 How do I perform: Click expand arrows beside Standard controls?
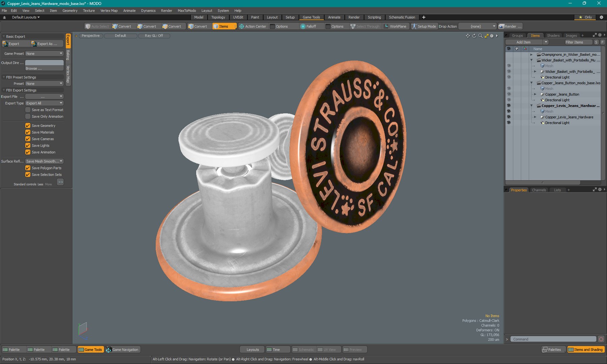(60, 182)
